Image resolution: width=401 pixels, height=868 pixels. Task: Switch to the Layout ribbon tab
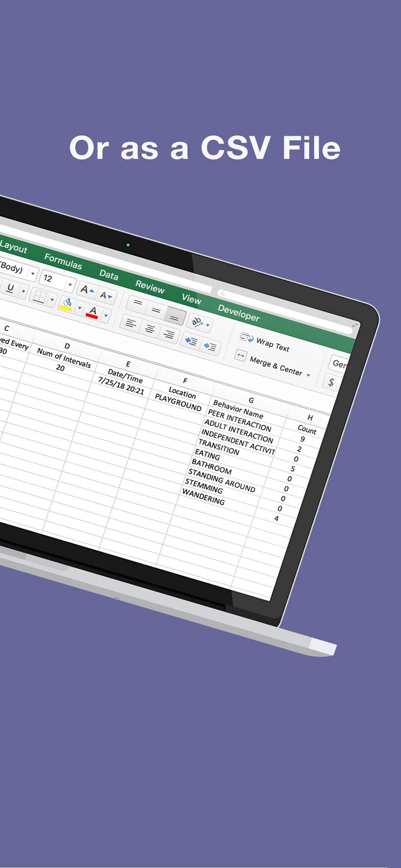point(13,247)
